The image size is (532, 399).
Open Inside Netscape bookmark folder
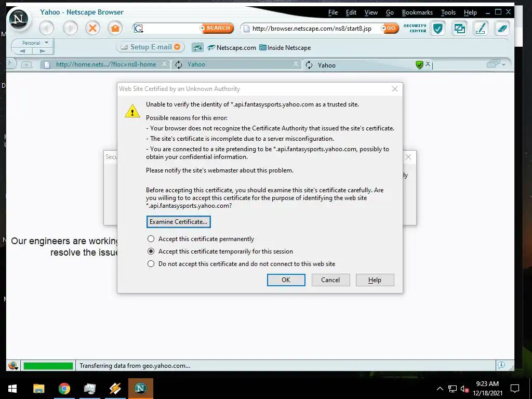285,48
